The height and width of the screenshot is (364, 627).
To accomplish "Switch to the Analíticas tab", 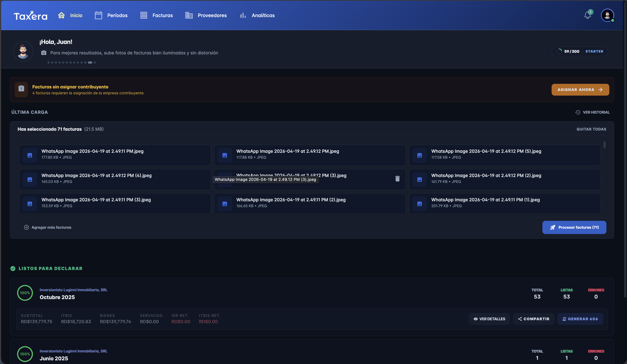I will (x=257, y=15).
